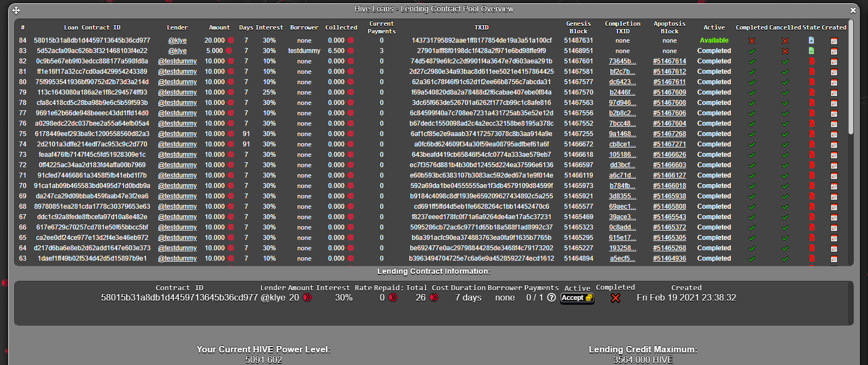Click the green cancelled checkmark for contract 82
Image resolution: width=868 pixels, height=365 pixels.
[785, 61]
